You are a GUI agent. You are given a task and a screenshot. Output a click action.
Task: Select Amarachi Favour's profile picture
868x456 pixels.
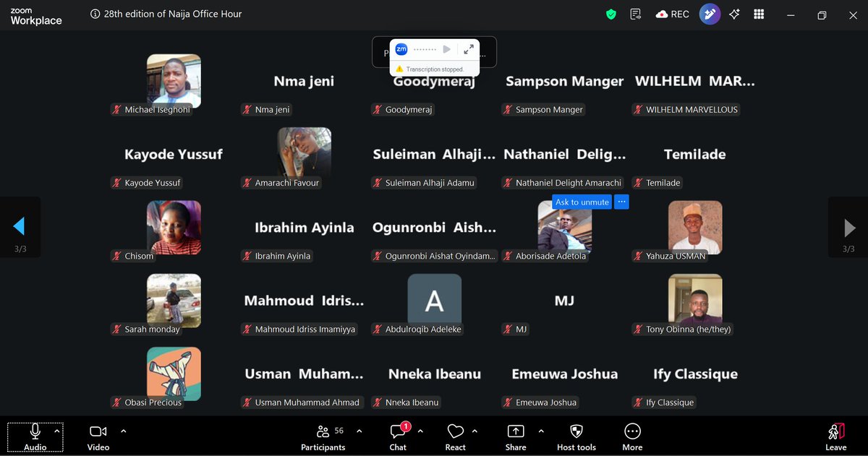tap(304, 154)
